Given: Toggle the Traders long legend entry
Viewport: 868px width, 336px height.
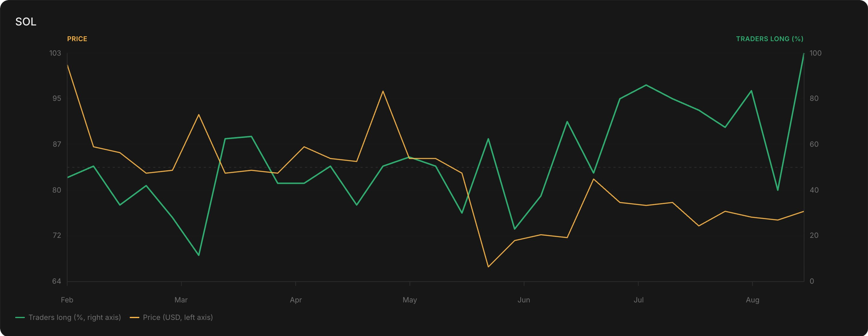Looking at the screenshot, I should pyautogui.click(x=68, y=317).
